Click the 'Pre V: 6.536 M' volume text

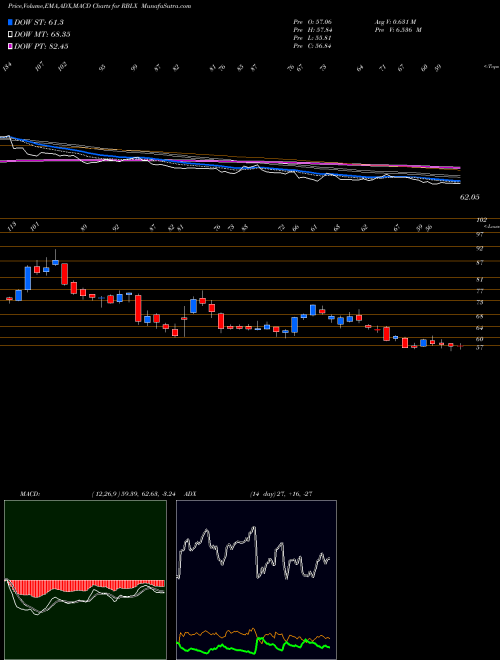(400, 30)
